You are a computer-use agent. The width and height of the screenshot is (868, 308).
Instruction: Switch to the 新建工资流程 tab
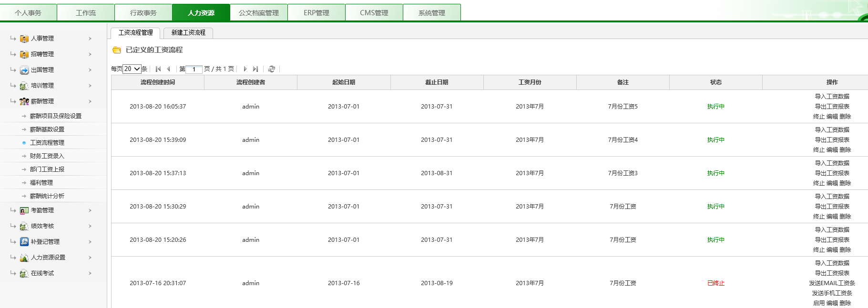pos(188,32)
